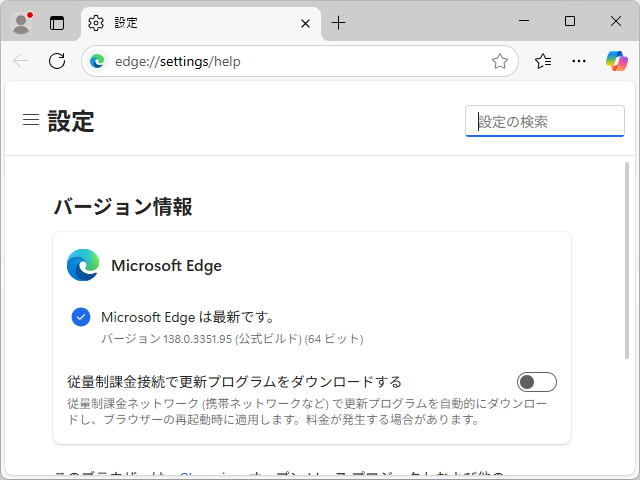Screen dimensions: 640x480
Task: Open the favorites list icon
Action: coord(543,61)
